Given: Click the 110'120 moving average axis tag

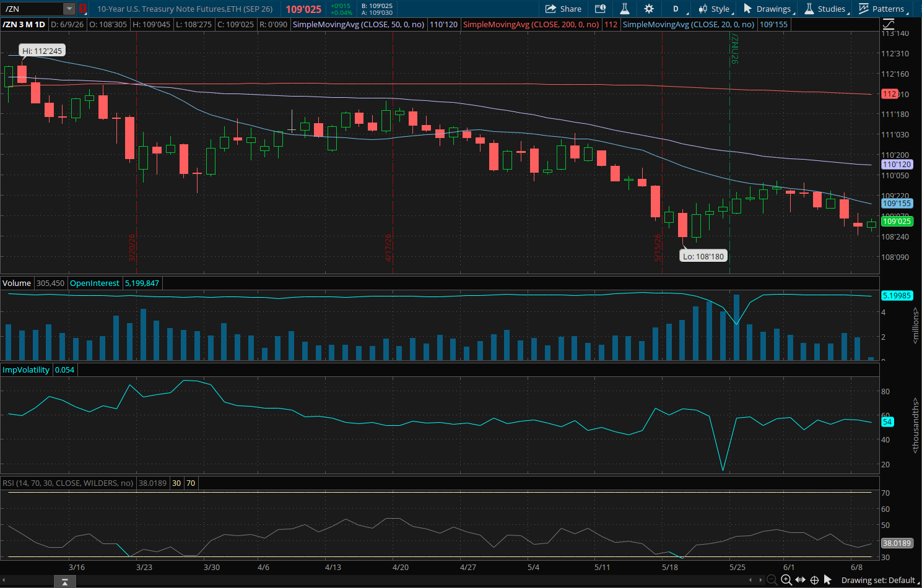Looking at the screenshot, I should point(897,164).
